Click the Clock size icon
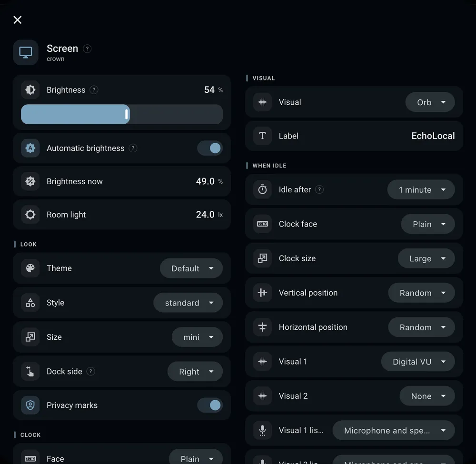Image resolution: width=476 pixels, height=464 pixels. (x=263, y=258)
